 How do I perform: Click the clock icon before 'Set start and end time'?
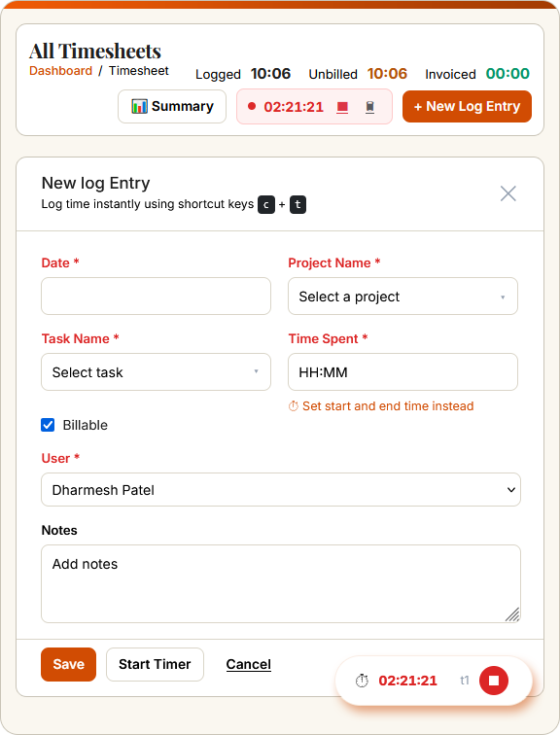(294, 406)
